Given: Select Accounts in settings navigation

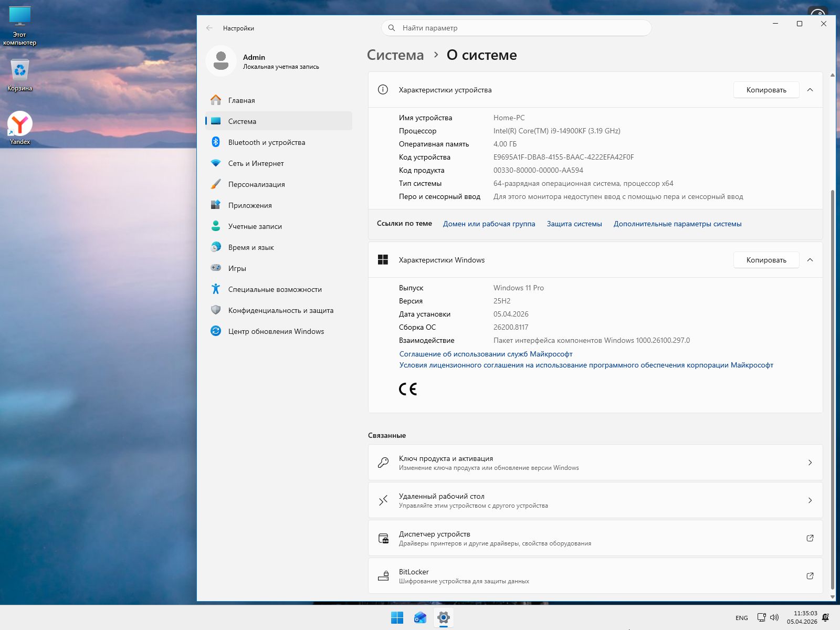Looking at the screenshot, I should click(x=255, y=226).
